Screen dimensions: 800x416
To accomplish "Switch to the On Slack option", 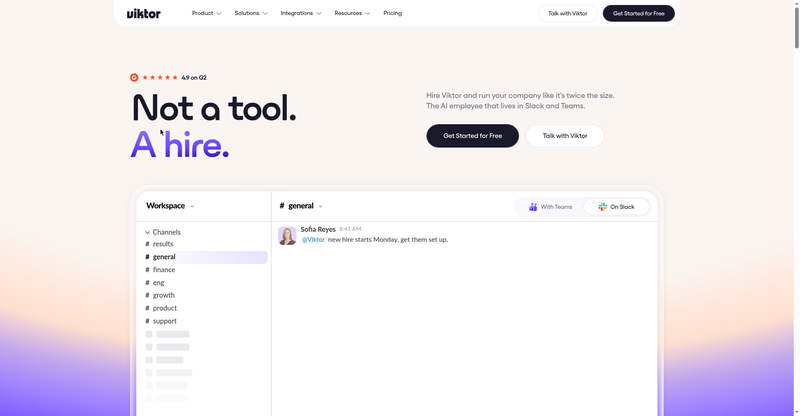I will (616, 207).
